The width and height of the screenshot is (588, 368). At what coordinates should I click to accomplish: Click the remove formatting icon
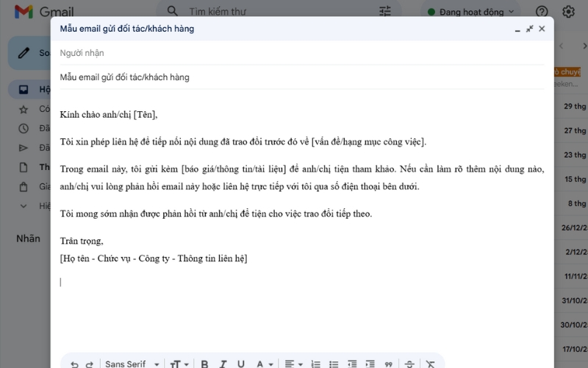(x=431, y=364)
